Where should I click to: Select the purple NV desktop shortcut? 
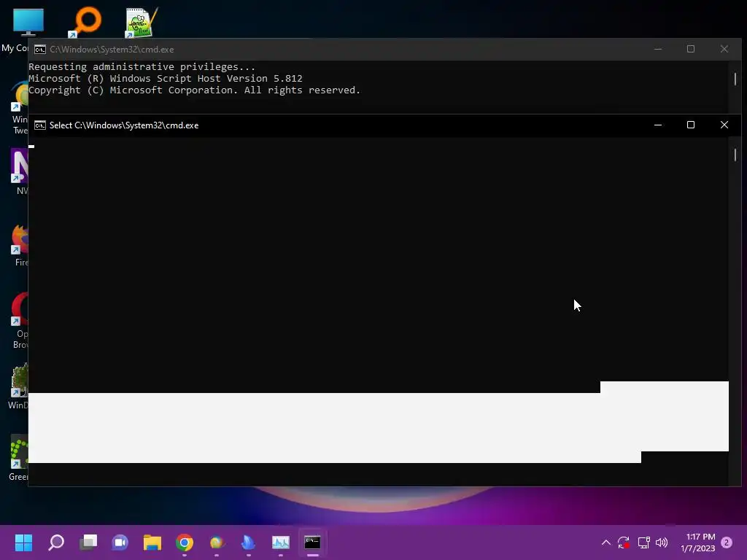coord(20,171)
